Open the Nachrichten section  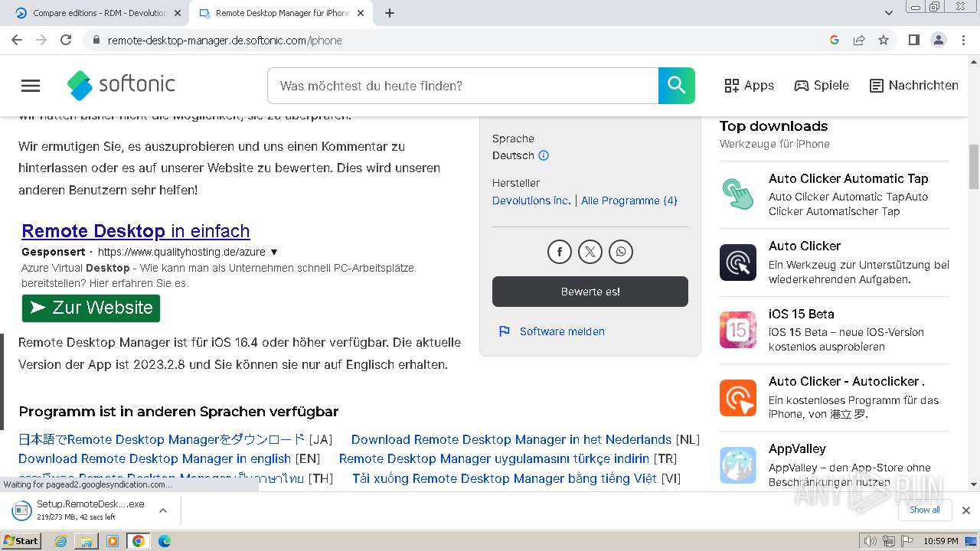coord(914,86)
